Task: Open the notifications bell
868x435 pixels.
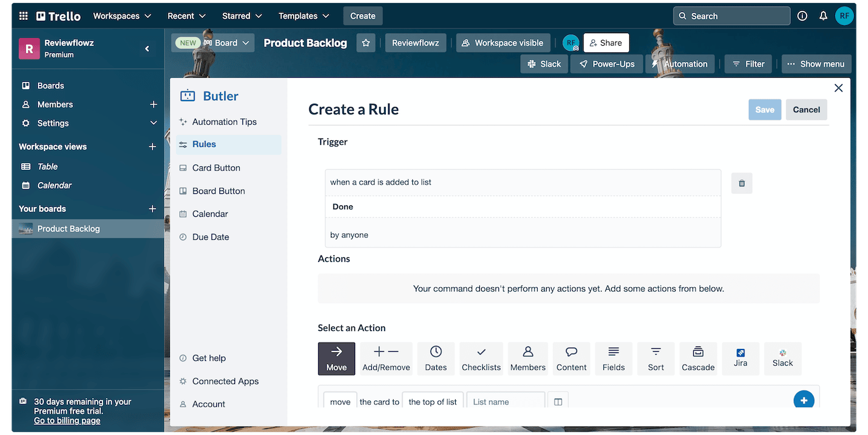Action: click(823, 16)
